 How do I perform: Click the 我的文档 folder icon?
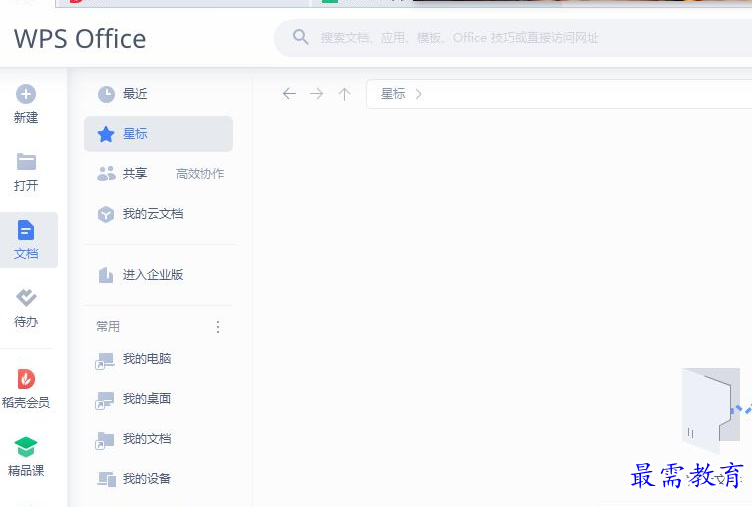105,440
